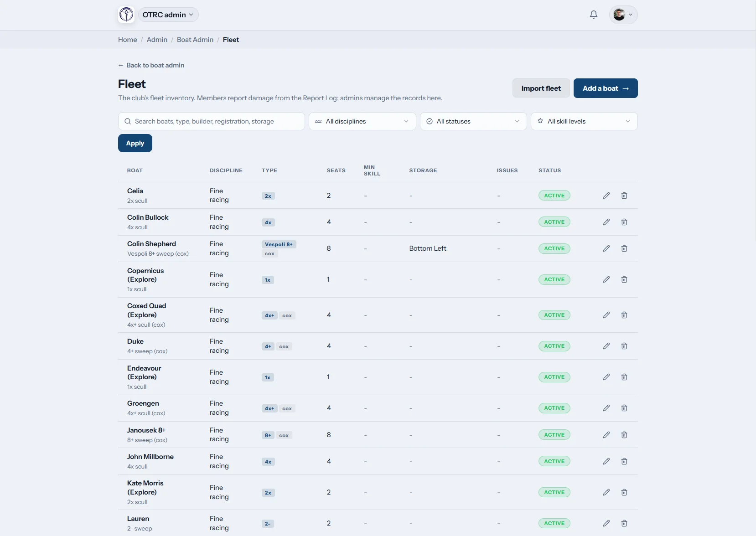Delete the Janousek 8+ boat
The image size is (756, 536).
point(624,435)
